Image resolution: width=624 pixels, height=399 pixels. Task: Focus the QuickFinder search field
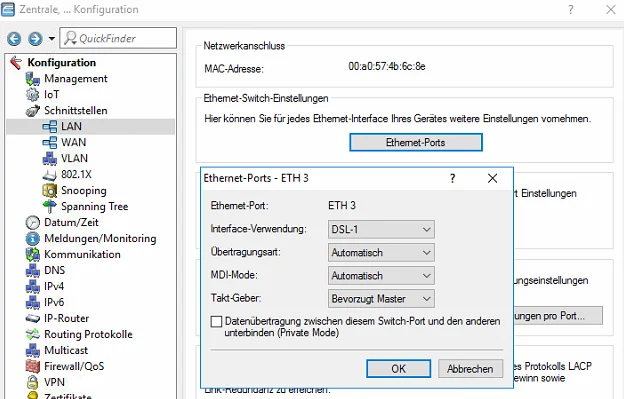click(x=118, y=38)
